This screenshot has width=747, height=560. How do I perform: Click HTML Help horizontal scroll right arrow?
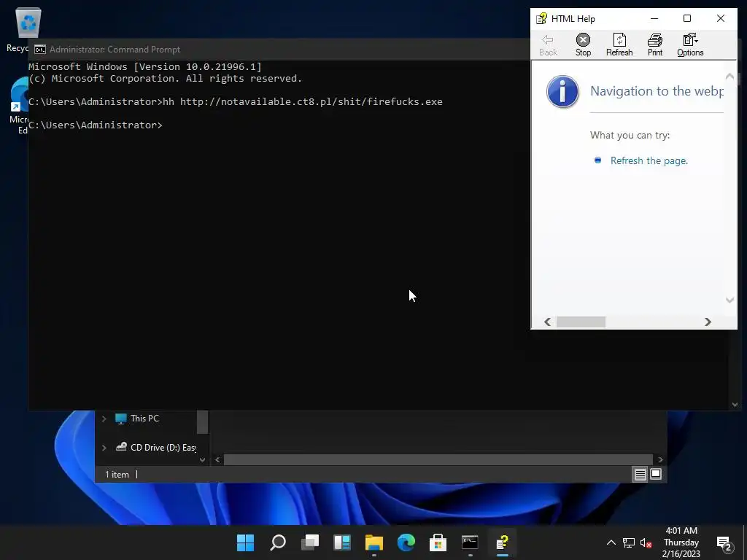click(x=708, y=322)
